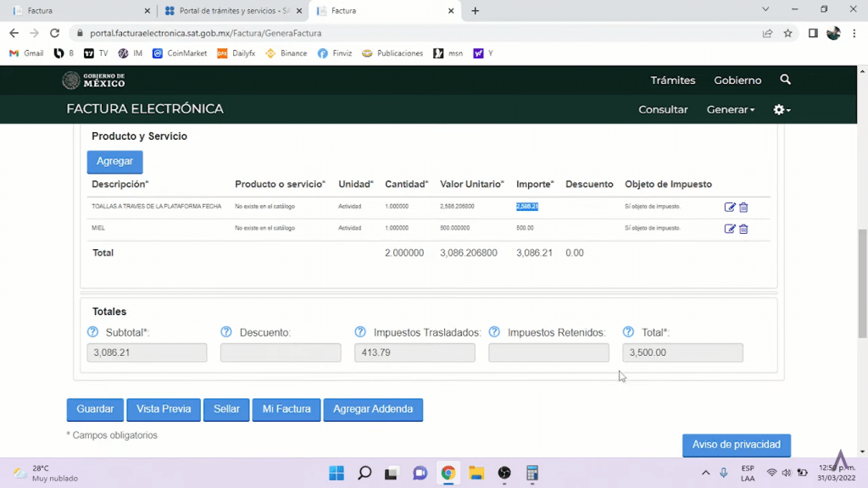
Task: Click the empty Impuestos Retenidos field
Action: coord(548,352)
